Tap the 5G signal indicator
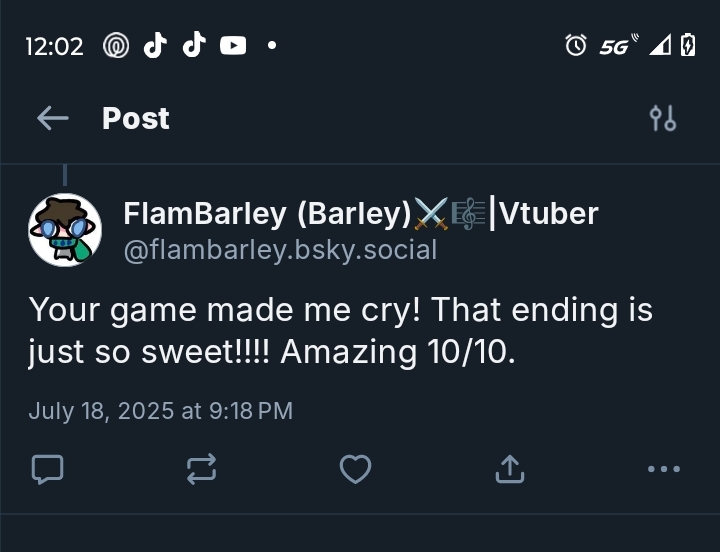Viewport: 720px width, 552px height. [x=614, y=45]
